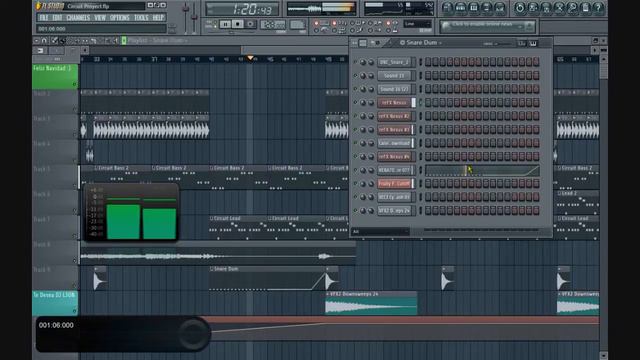Click the Snare Dum pattern clip in the playlist
Image resolution: width=640 pixels, height=360 pixels.
pos(268,278)
